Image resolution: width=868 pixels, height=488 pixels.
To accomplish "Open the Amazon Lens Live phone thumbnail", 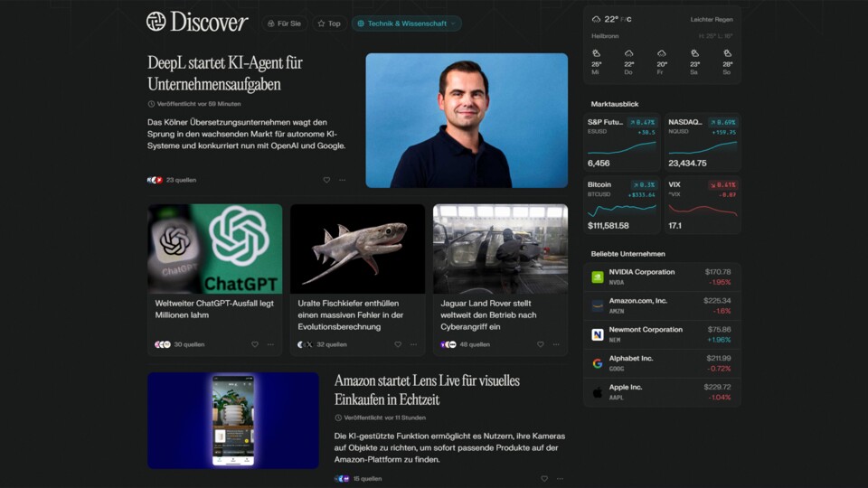I will click(x=233, y=420).
